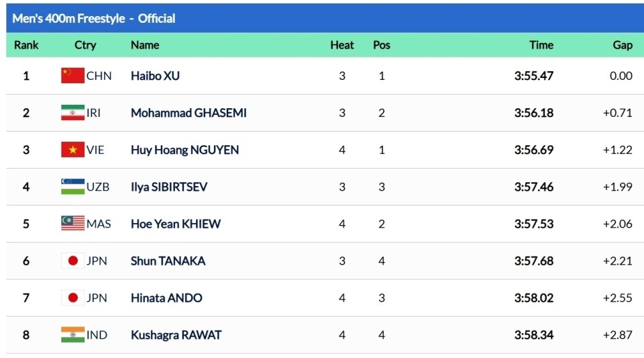Click the Name column header
Viewport: 644px width, 358px height.
(145, 45)
